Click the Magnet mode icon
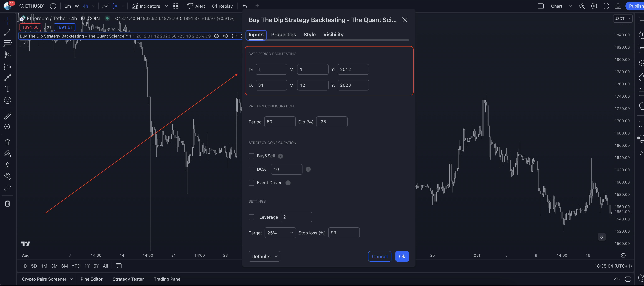Viewport: 644px width, 286px height. pos(8,143)
